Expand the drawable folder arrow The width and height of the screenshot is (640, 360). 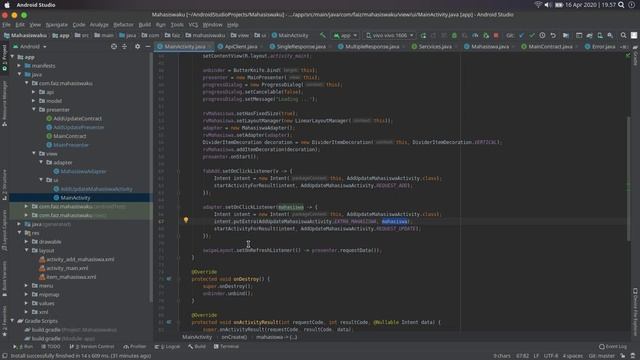(27, 242)
